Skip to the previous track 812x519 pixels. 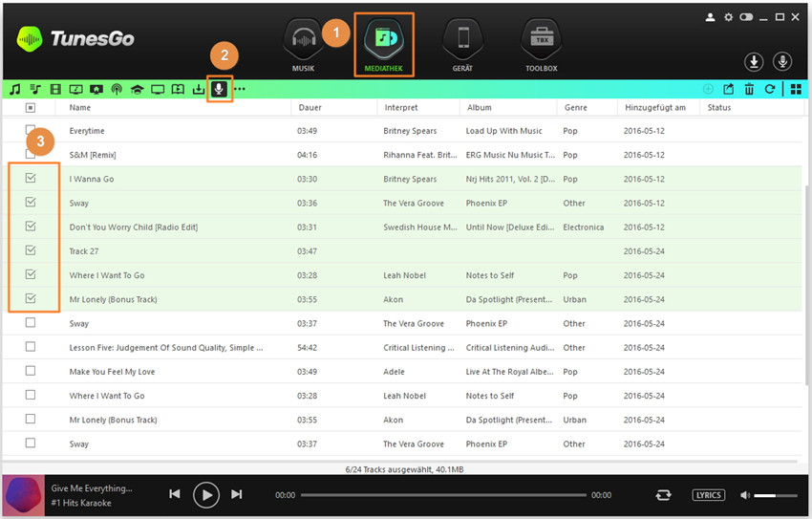(x=175, y=494)
